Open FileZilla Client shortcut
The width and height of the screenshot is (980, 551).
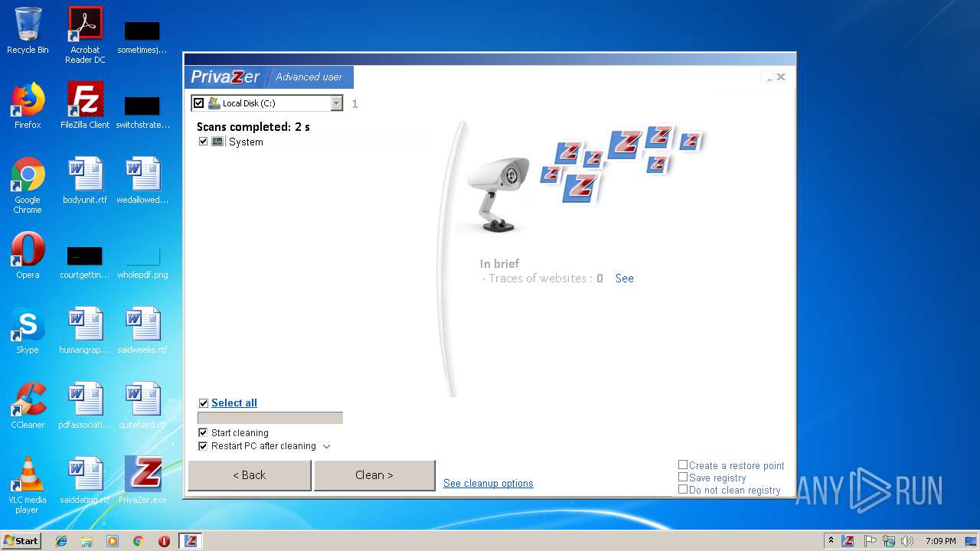pyautogui.click(x=85, y=106)
